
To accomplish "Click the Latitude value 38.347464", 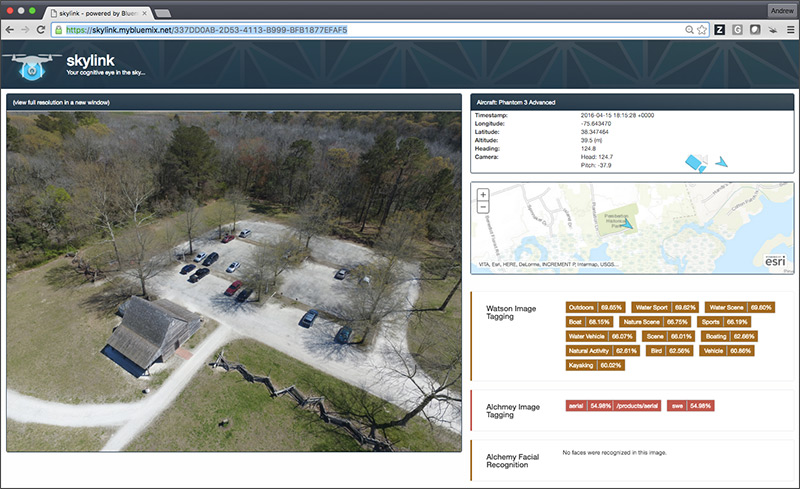I will point(594,132).
